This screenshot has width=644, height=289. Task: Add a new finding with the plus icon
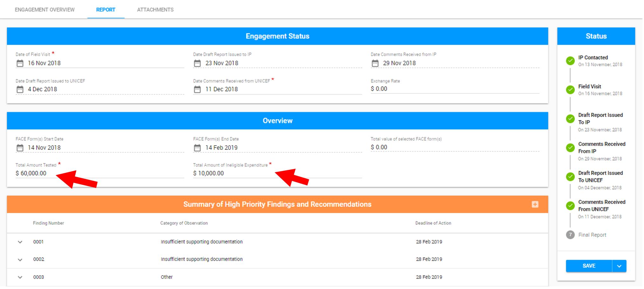click(x=535, y=204)
